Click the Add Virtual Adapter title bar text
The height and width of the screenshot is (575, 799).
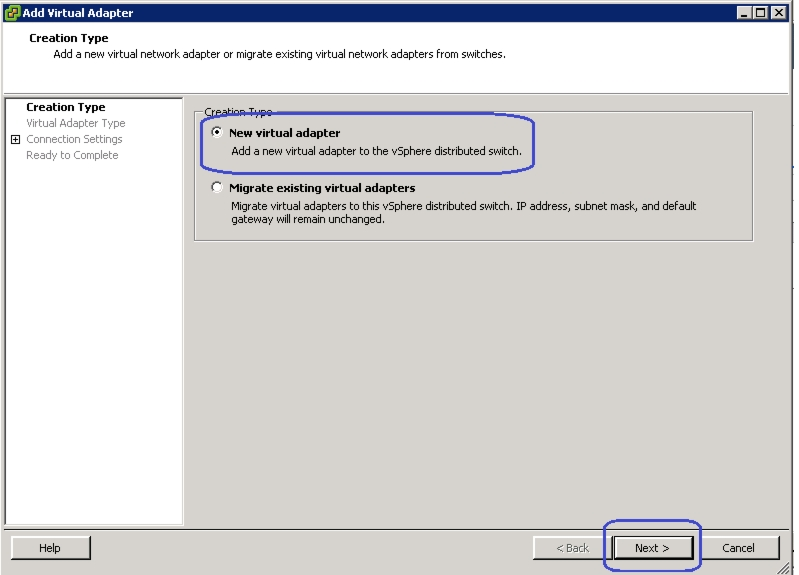click(x=78, y=13)
